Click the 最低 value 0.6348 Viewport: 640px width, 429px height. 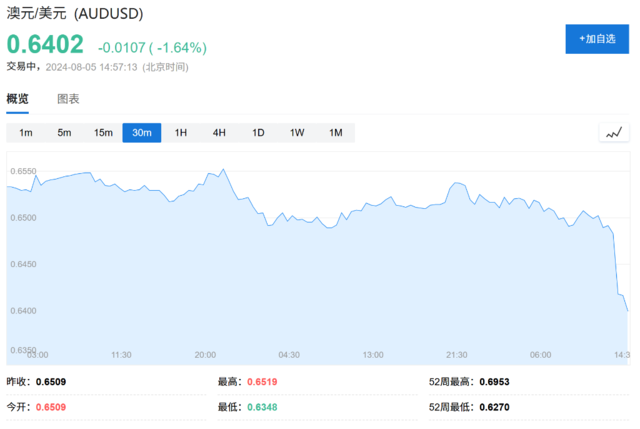[x=261, y=408]
